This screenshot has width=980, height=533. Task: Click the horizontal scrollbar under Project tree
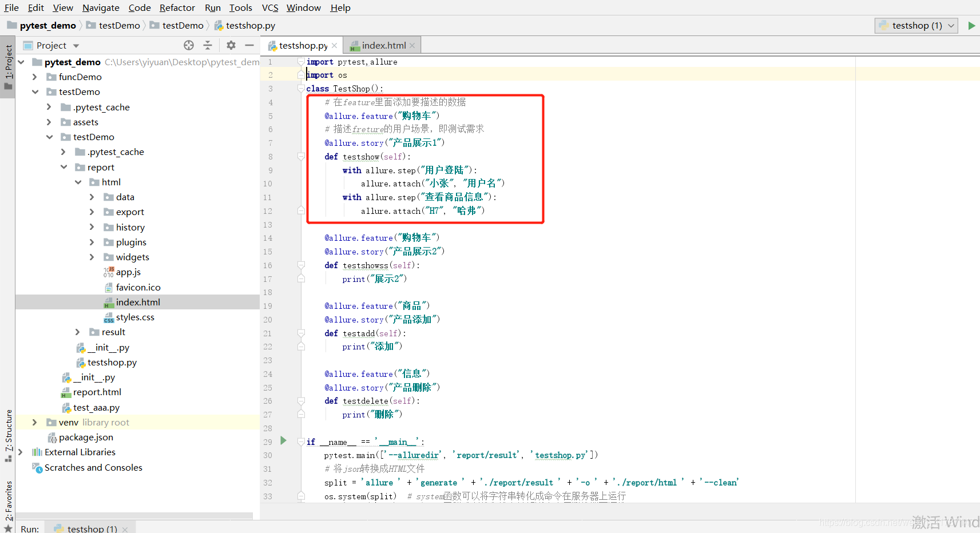(x=134, y=516)
